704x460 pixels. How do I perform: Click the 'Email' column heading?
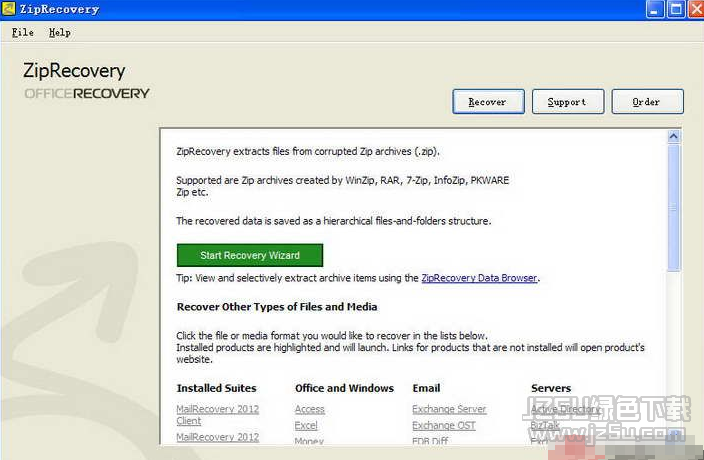click(426, 388)
